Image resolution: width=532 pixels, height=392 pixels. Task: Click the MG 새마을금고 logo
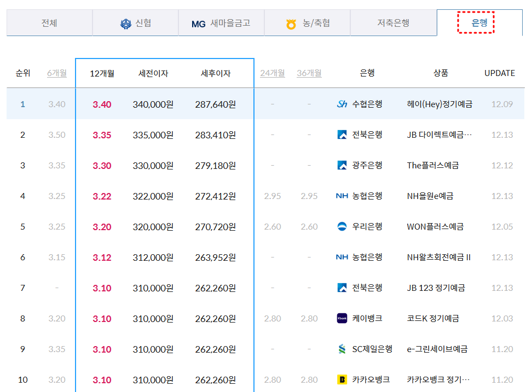[199, 24]
